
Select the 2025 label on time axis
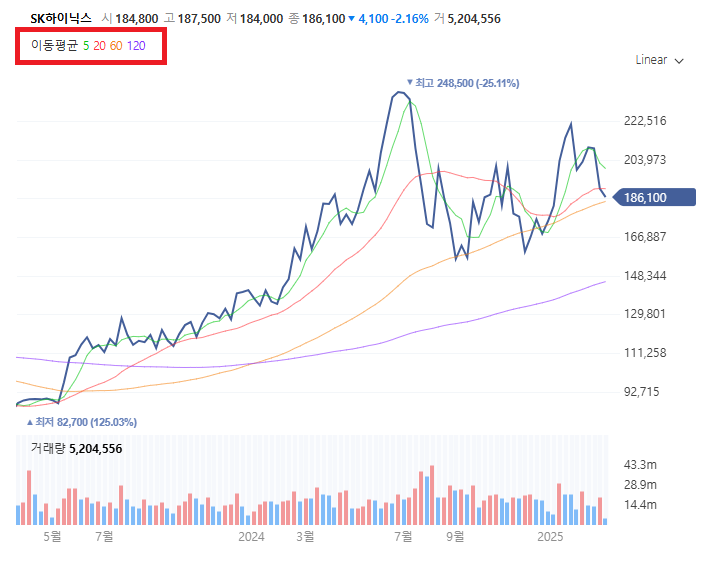(549, 537)
